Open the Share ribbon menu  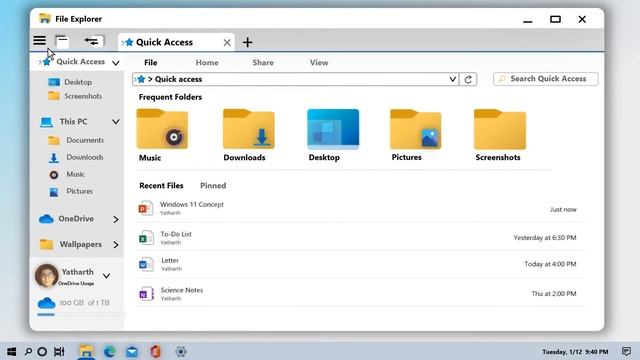point(263,62)
